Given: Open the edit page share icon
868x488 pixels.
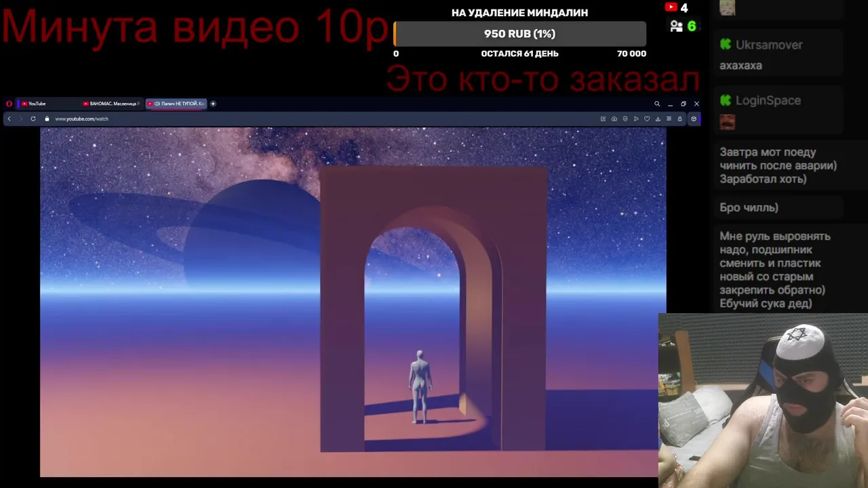Looking at the screenshot, I should click(x=603, y=119).
